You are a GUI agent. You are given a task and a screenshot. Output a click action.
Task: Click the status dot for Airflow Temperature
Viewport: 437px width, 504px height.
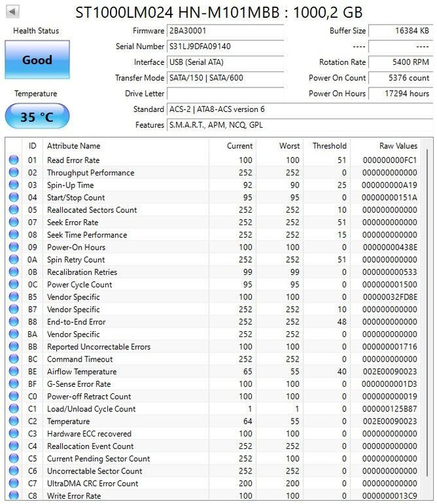click(x=14, y=372)
